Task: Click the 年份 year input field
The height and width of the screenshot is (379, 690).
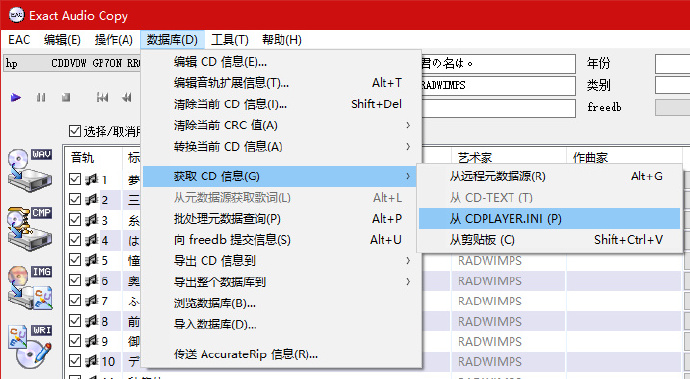Action: tap(672, 64)
